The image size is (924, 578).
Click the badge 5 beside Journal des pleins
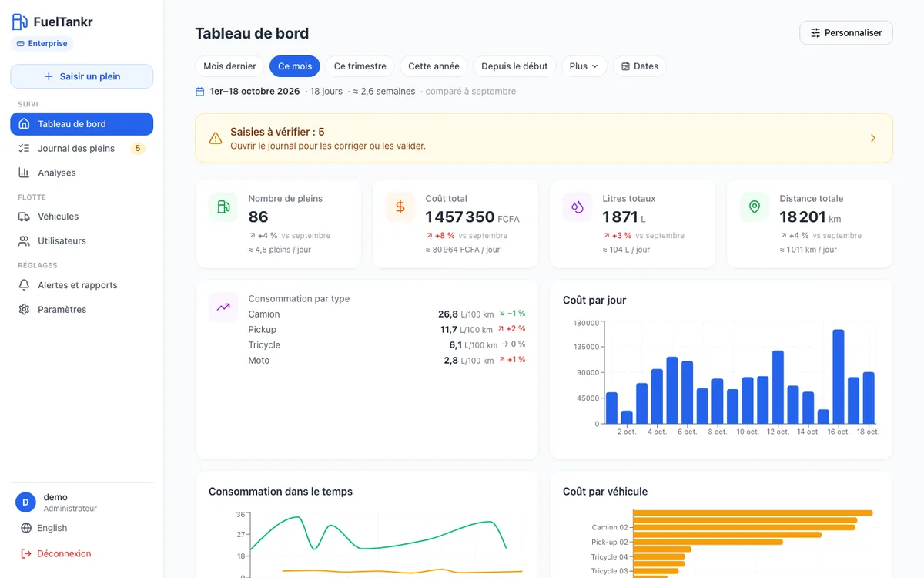[138, 149]
